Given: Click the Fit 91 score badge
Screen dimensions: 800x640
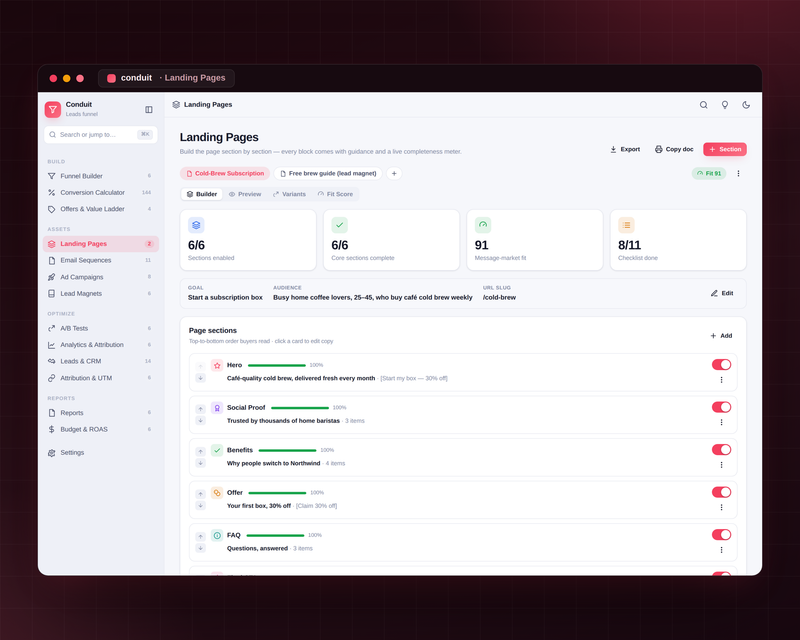Looking at the screenshot, I should click(x=709, y=174).
